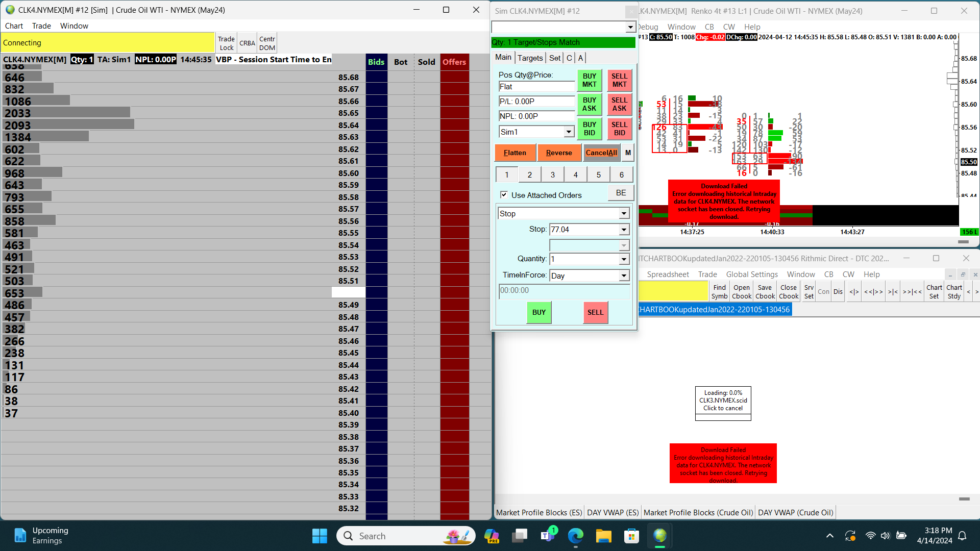Open the TimeInForce Day dropdown
This screenshot has width=980, height=551.
624,276
